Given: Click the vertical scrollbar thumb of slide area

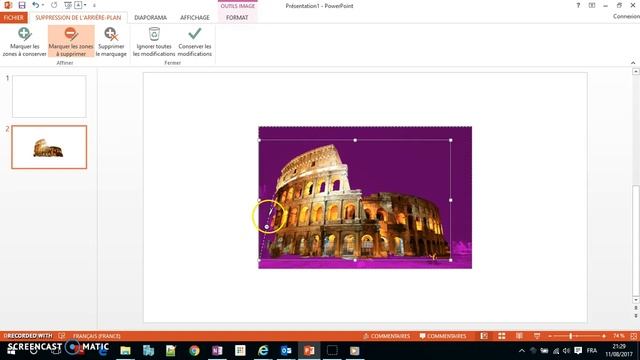Looking at the screenshot, I should click(x=636, y=240).
